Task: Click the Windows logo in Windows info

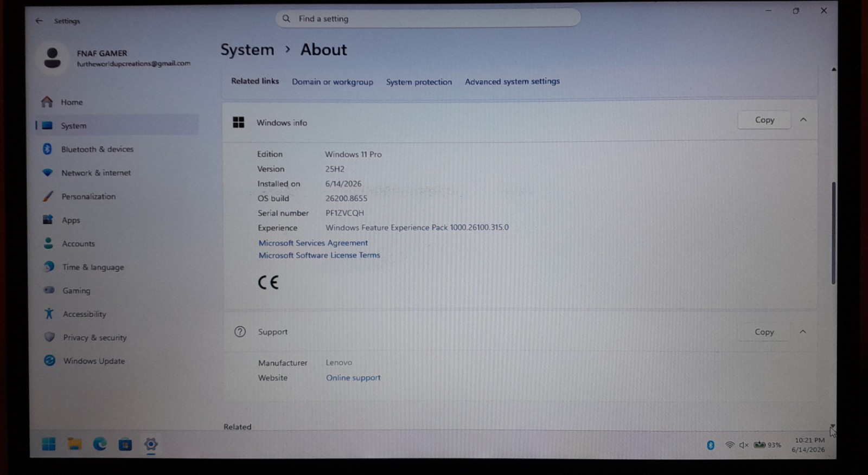Action: 238,122
